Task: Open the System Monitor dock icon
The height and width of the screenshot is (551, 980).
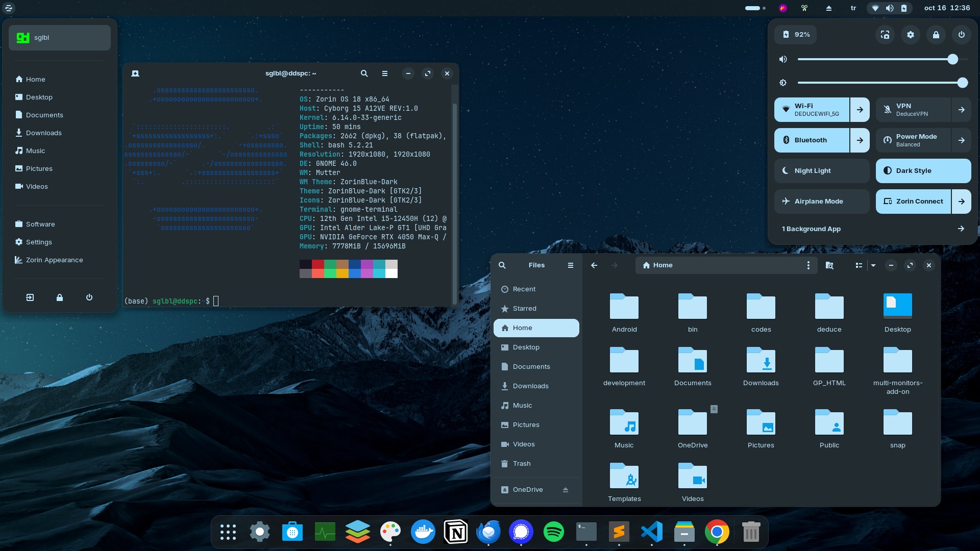Action: tap(325, 532)
